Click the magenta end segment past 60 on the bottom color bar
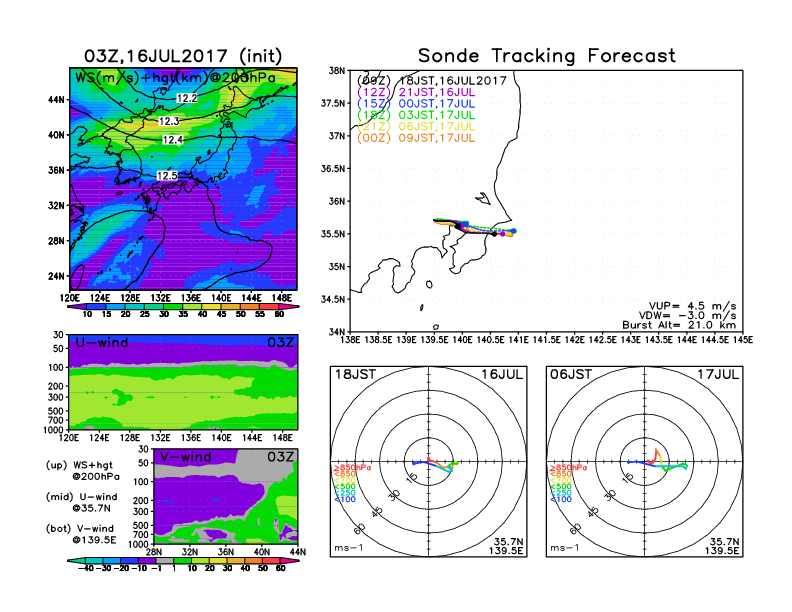This screenshot has width=792, height=612. (x=290, y=561)
